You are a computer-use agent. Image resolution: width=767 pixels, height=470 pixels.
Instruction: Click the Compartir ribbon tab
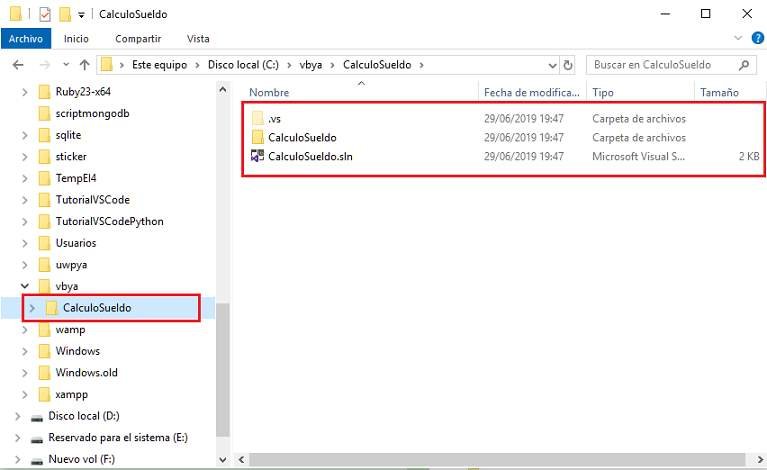click(138, 38)
